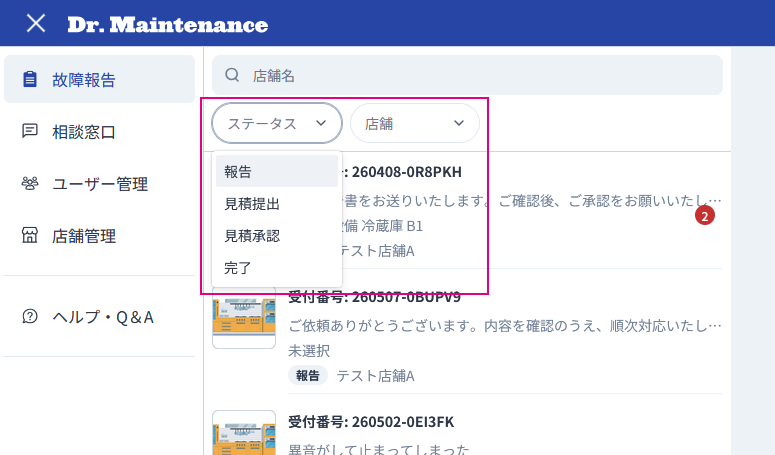Close the side menu with the X icon
775x455 pixels.
(x=36, y=23)
